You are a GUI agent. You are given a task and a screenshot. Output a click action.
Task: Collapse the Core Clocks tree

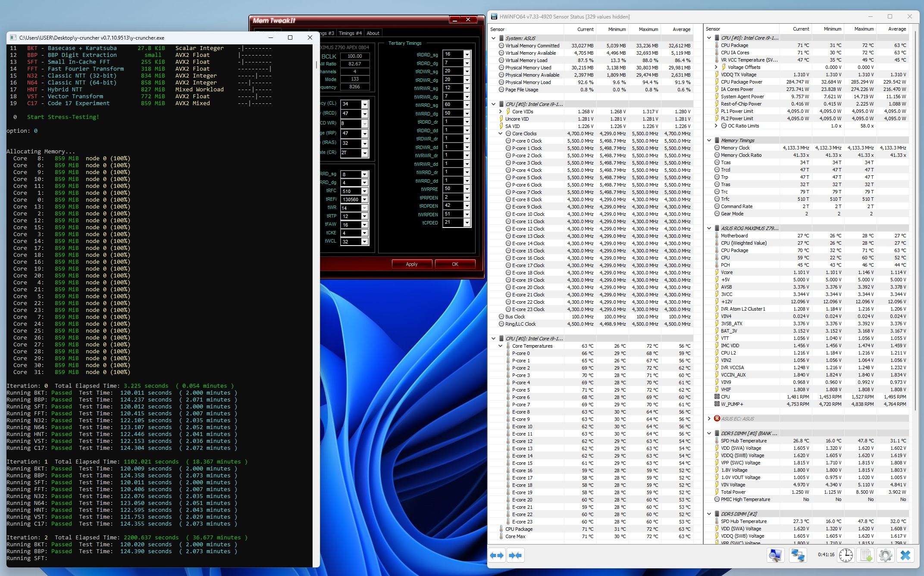(x=501, y=134)
